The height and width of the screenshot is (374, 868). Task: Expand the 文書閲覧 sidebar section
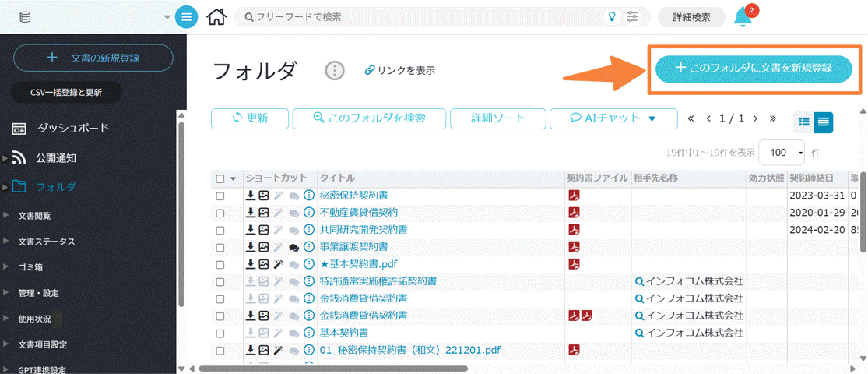click(34, 215)
